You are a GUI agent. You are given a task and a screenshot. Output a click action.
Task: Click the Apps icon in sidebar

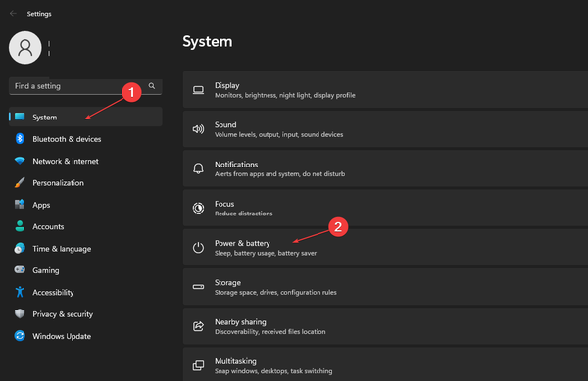[x=20, y=204]
